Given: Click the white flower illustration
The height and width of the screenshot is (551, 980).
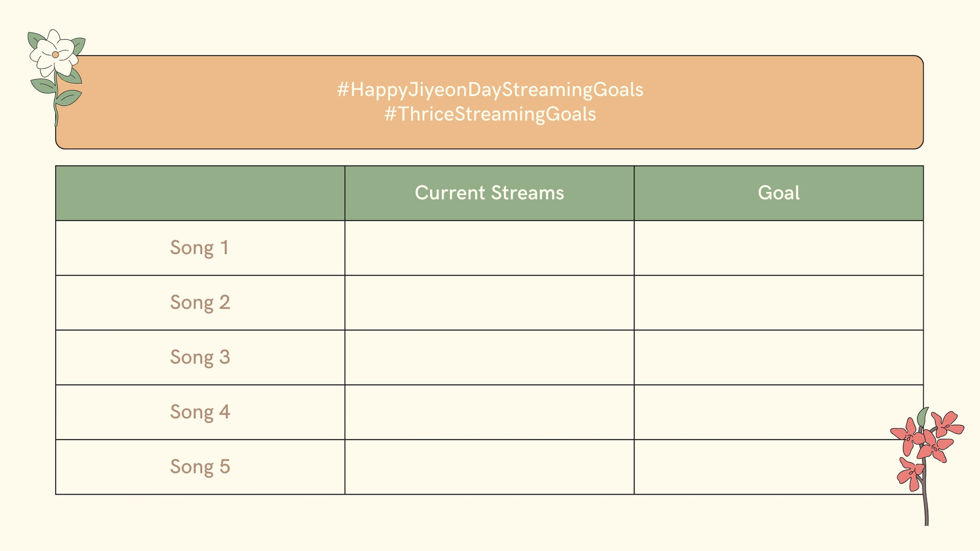Looking at the screenshot, I should point(56,77).
